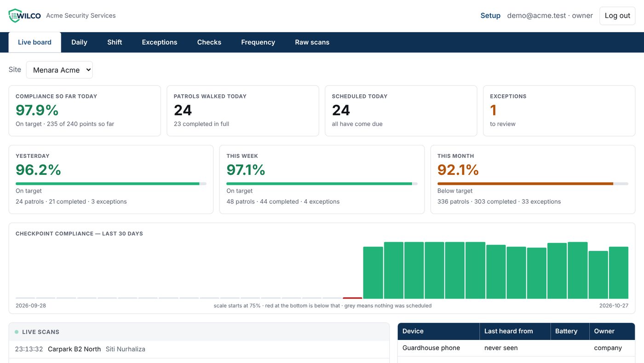Screen dimensions: 644x363
Task: Click the Exceptions card with 1 to review
Action: click(x=559, y=111)
